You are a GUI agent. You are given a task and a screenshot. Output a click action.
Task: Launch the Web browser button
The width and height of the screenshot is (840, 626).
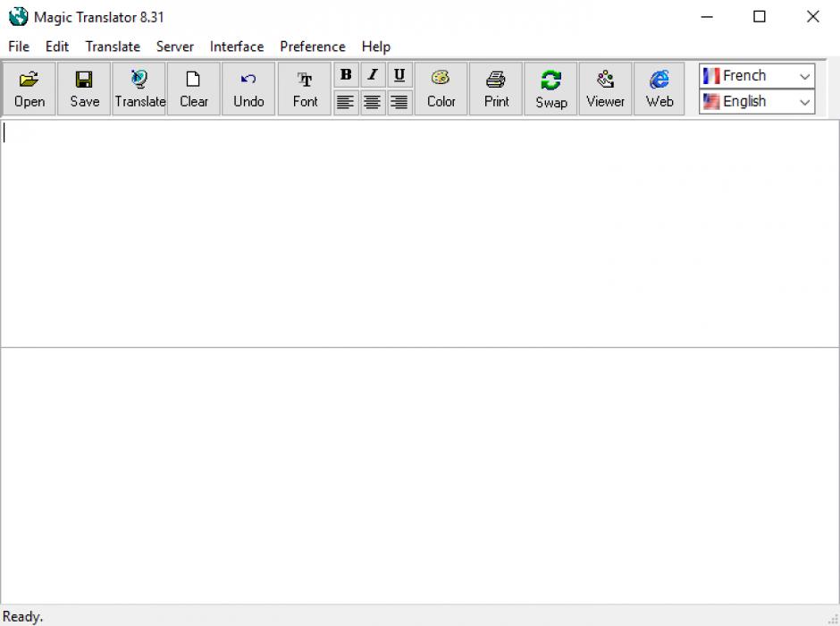point(659,89)
